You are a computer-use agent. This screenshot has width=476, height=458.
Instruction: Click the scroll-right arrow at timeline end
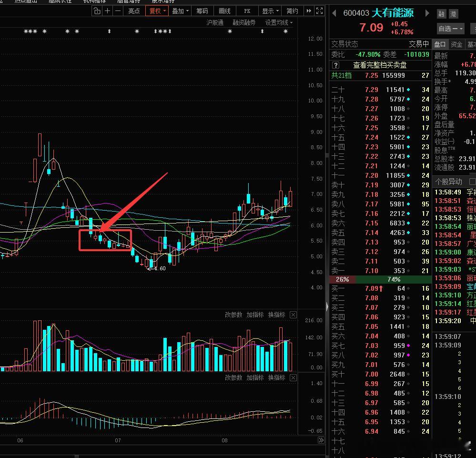pyautogui.click(x=321, y=440)
